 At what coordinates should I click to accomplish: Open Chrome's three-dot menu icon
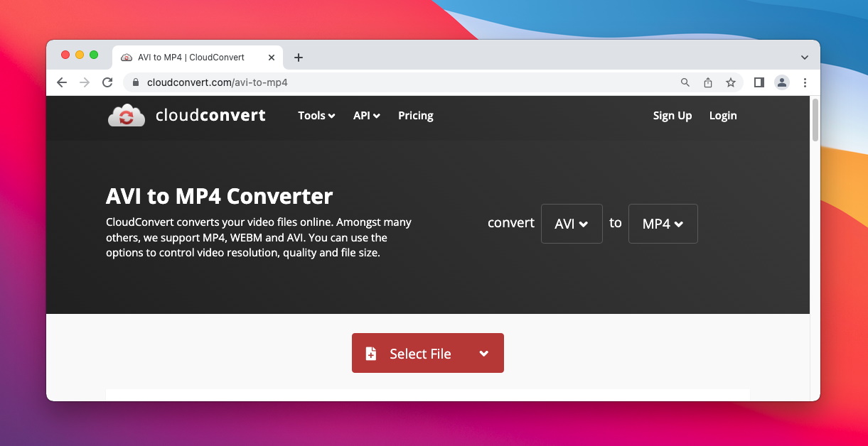pos(805,82)
